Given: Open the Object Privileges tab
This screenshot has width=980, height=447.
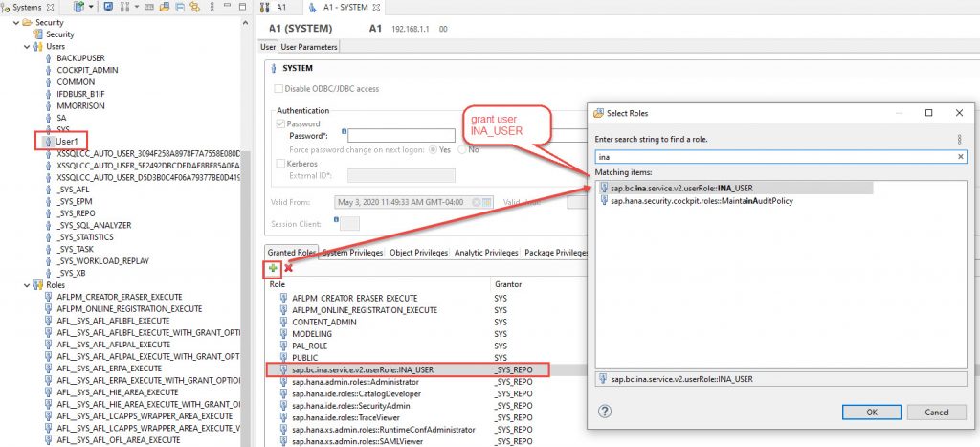Looking at the screenshot, I should pyautogui.click(x=419, y=253).
